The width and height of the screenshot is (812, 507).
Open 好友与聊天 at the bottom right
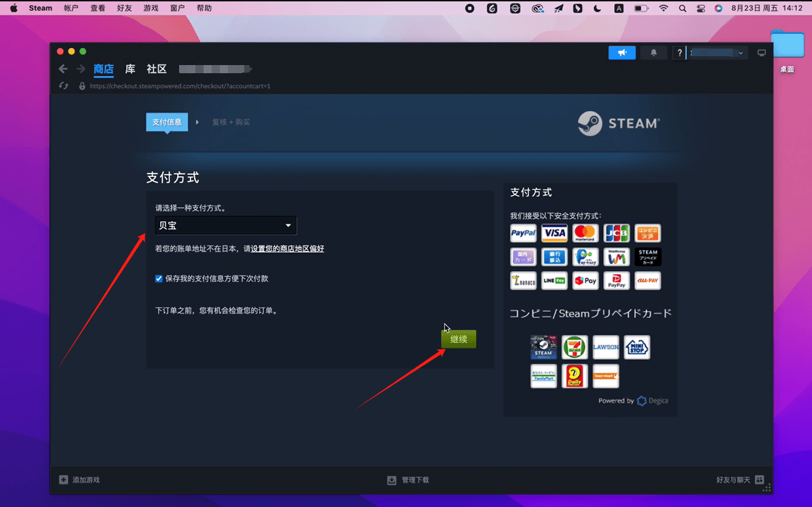[740, 480]
